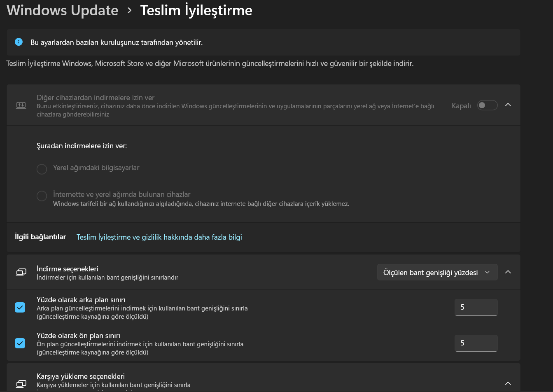Uncheck Yüzde olarak ön plan sınırı checkbox

[x=20, y=343]
